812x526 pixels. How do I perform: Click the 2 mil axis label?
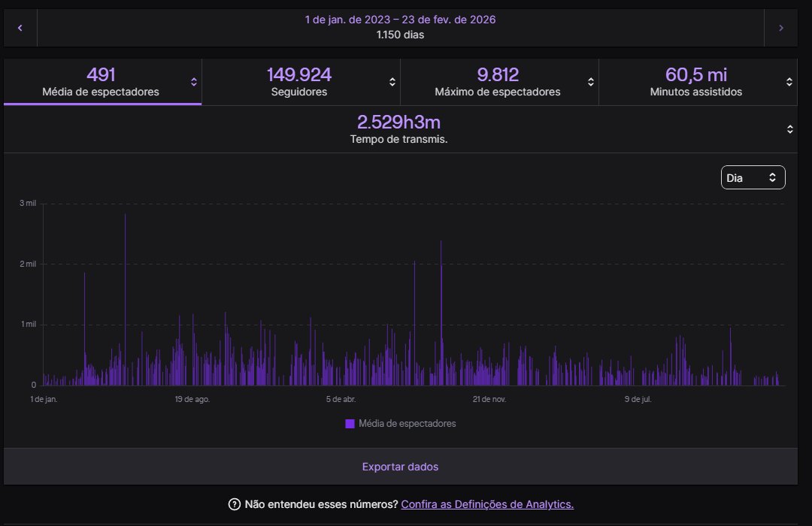point(28,264)
